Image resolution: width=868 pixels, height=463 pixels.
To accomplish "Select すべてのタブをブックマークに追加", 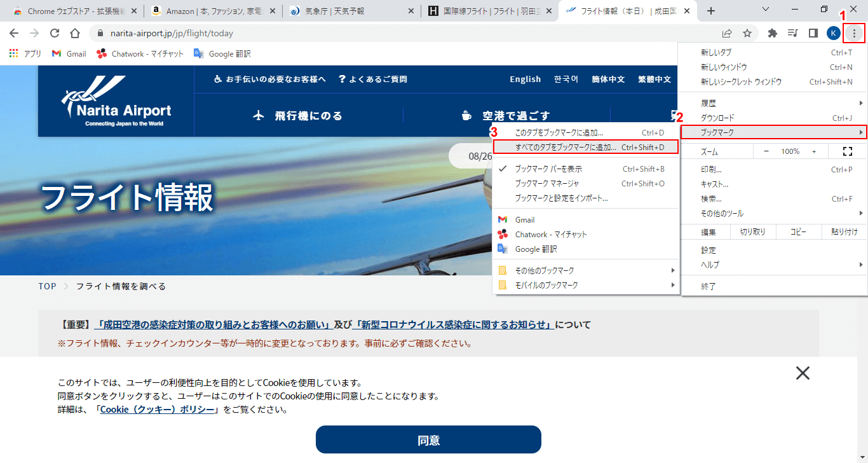I will [586, 147].
